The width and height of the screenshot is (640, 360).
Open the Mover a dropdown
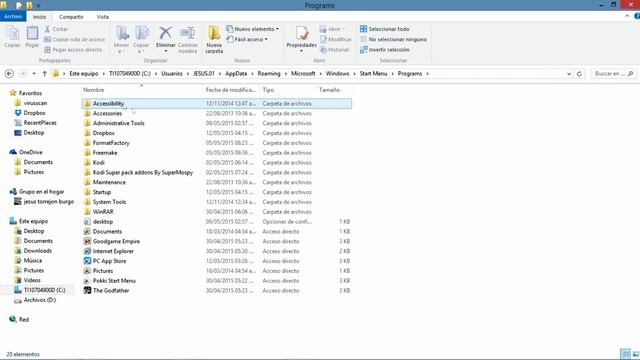(x=122, y=40)
